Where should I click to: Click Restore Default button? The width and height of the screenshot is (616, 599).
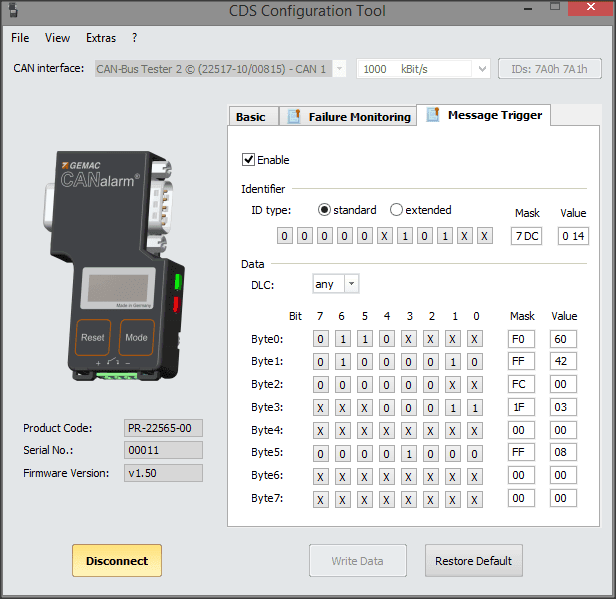(473, 561)
